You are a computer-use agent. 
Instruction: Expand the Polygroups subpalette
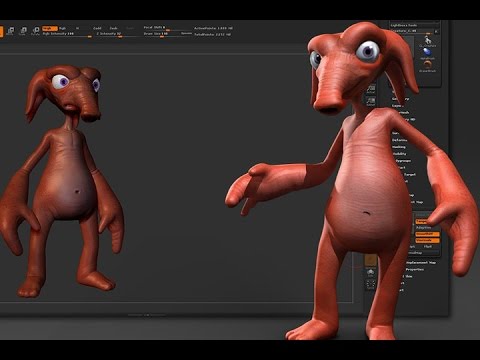click(x=402, y=161)
